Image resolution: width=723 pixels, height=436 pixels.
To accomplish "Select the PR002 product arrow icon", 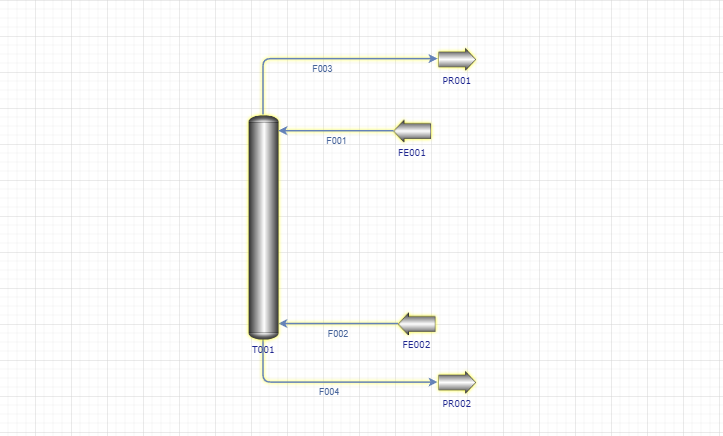I will click(456, 382).
